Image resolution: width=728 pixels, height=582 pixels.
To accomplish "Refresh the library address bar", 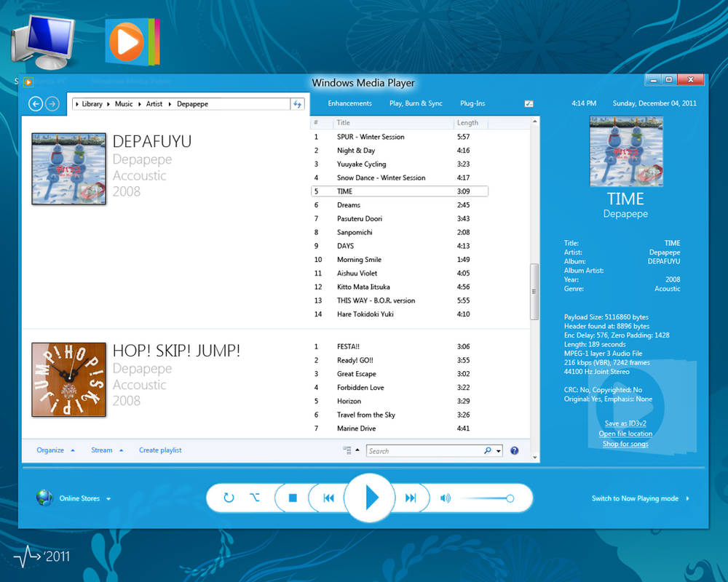I will tap(297, 104).
